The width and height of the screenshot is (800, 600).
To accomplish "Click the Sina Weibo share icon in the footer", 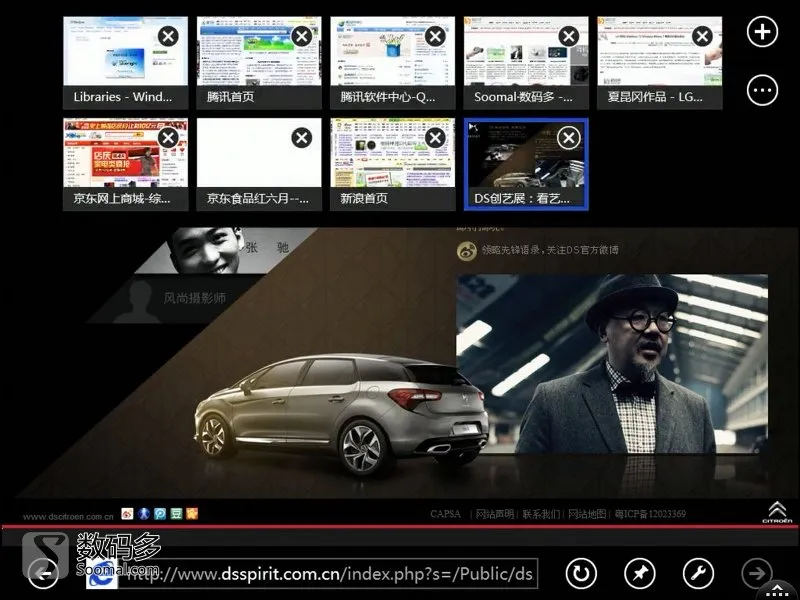I will (127, 514).
